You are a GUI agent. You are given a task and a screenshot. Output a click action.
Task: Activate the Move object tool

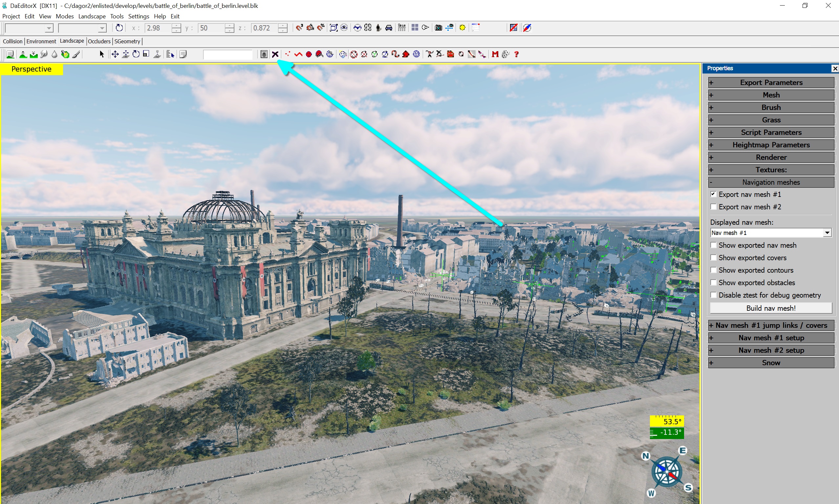[x=115, y=54]
